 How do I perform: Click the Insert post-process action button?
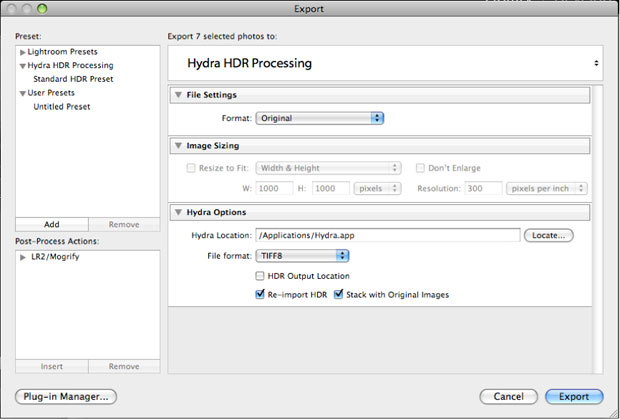(x=52, y=366)
